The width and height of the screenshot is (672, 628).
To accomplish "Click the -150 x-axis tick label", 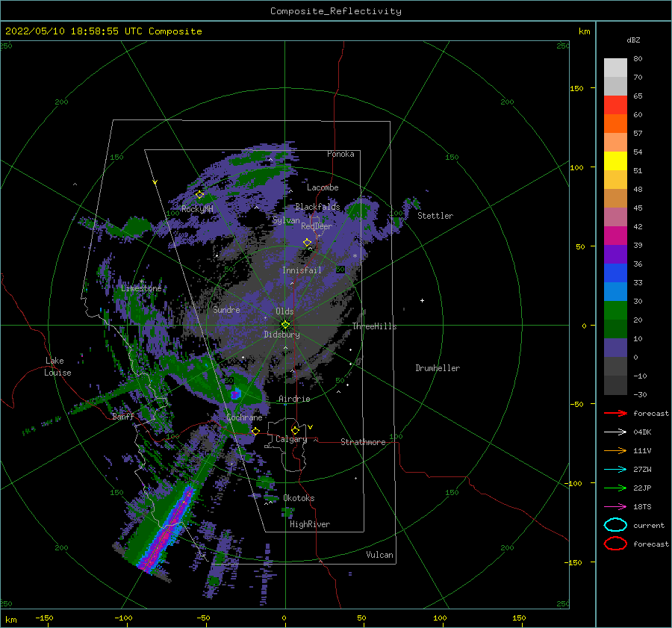I will tap(44, 618).
